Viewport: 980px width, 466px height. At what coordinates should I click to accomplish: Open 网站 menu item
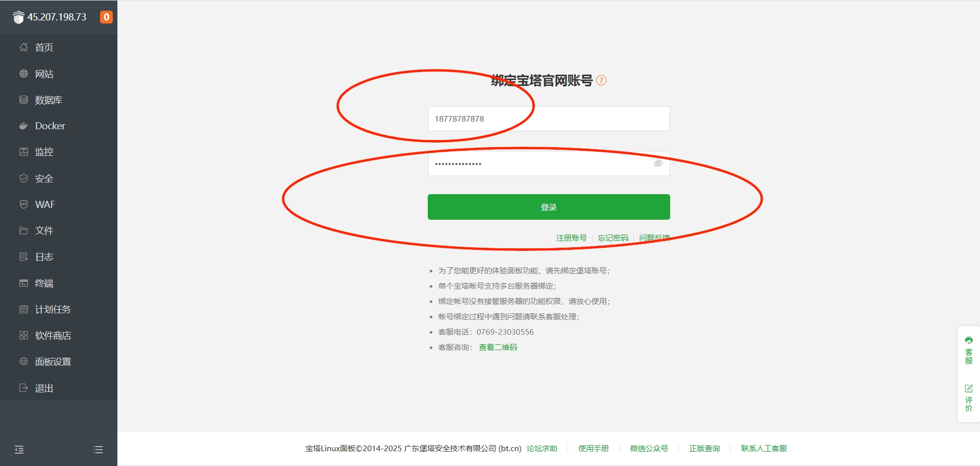pyautogui.click(x=59, y=74)
